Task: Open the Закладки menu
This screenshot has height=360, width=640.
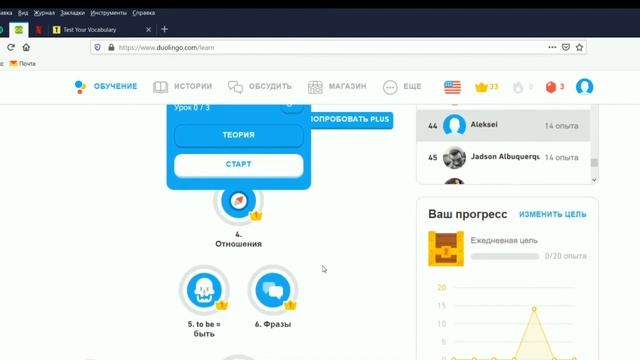Action: pos(73,13)
